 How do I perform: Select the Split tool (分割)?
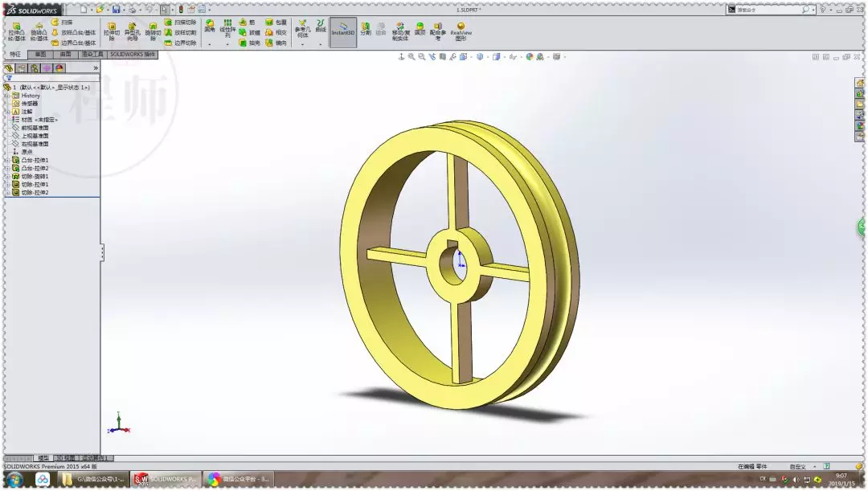[x=366, y=29]
